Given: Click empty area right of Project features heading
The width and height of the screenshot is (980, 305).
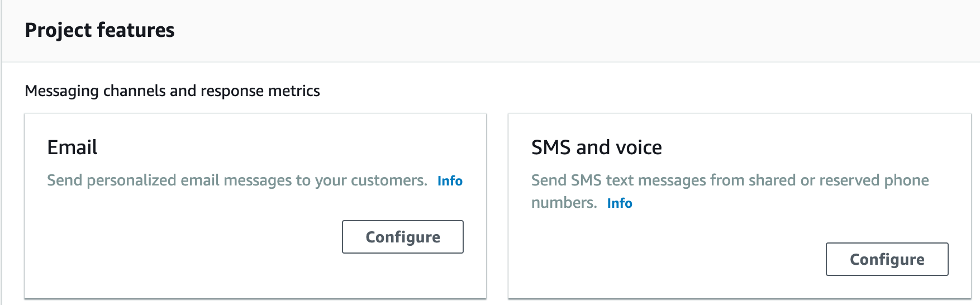Looking at the screenshot, I should (559, 30).
